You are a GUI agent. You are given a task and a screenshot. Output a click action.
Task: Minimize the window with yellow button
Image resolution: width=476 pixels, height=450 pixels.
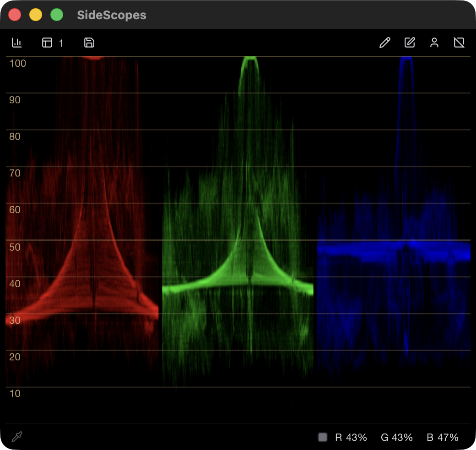(36, 15)
